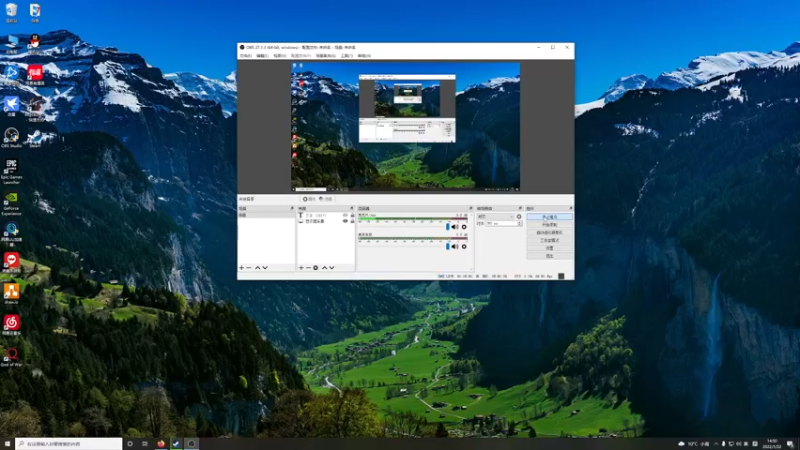Move the scene up in Scenes panel
This screenshot has height=450, width=800.
(x=258, y=268)
